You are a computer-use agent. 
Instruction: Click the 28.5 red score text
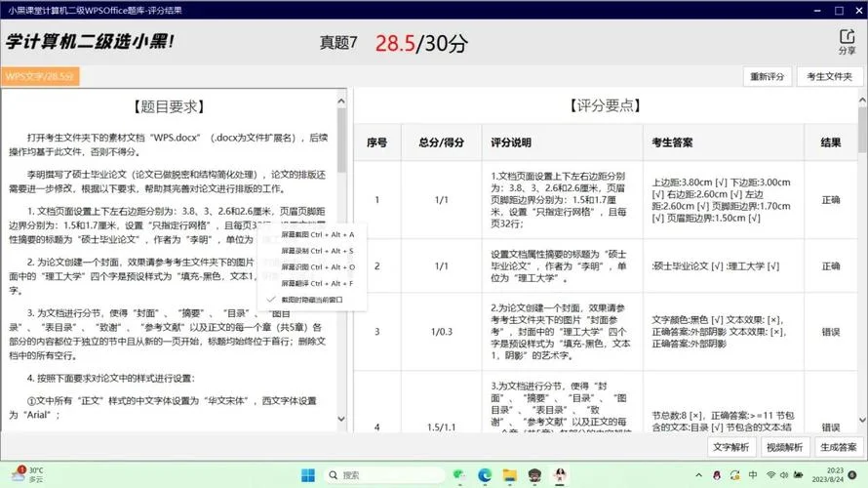395,43
